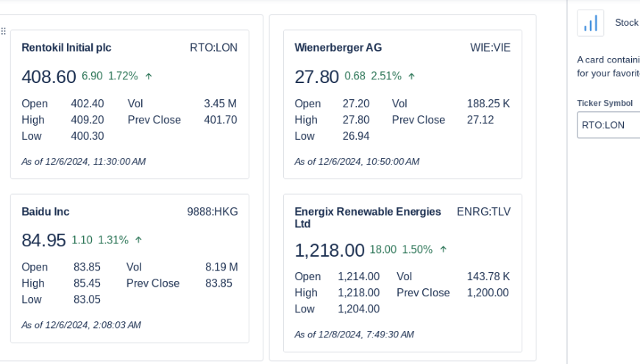
Task: Click the Rentokil Initial plc company name
Action: [66, 48]
